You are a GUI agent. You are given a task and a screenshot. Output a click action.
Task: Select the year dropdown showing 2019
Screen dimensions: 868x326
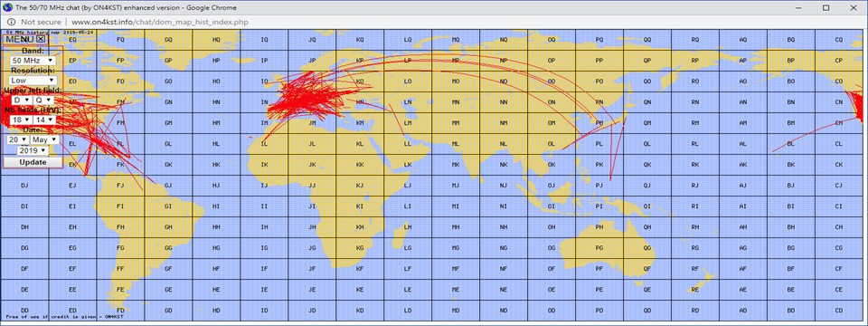coord(33,151)
